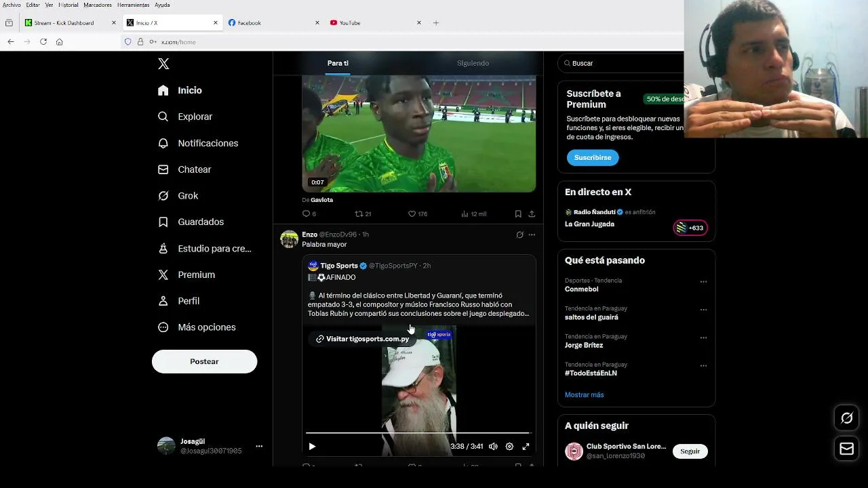The width and height of the screenshot is (868, 488).
Task: Open Historial menu
Action: [68, 5]
